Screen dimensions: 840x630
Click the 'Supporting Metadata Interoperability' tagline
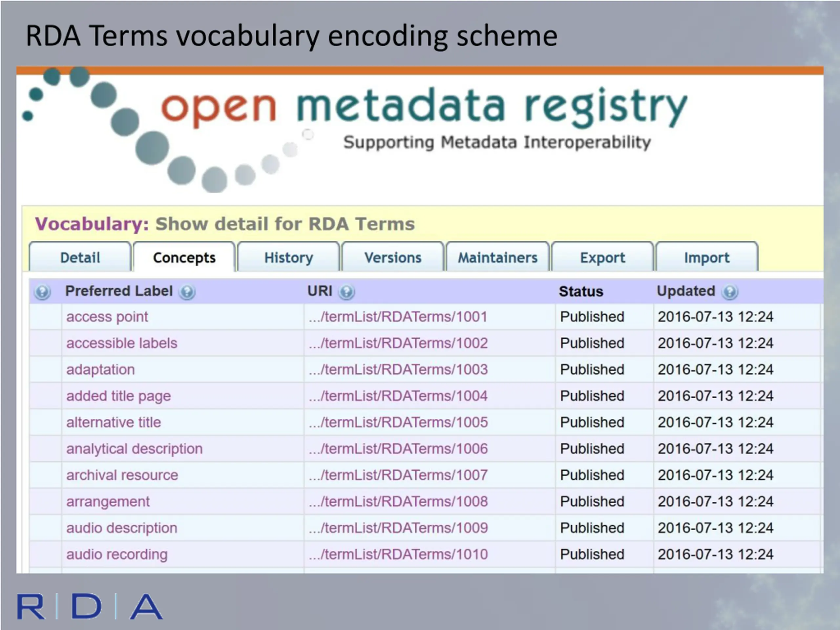[x=497, y=142]
